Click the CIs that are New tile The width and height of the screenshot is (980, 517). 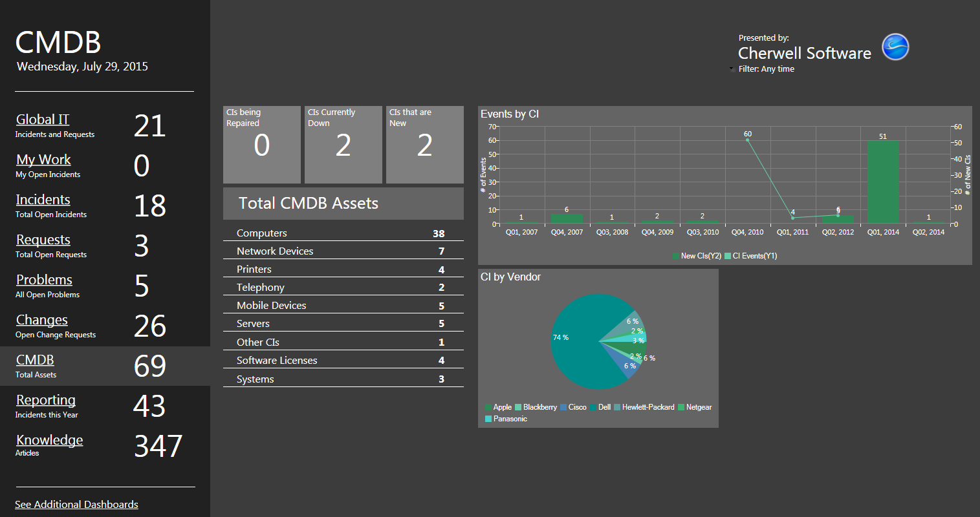pos(424,145)
